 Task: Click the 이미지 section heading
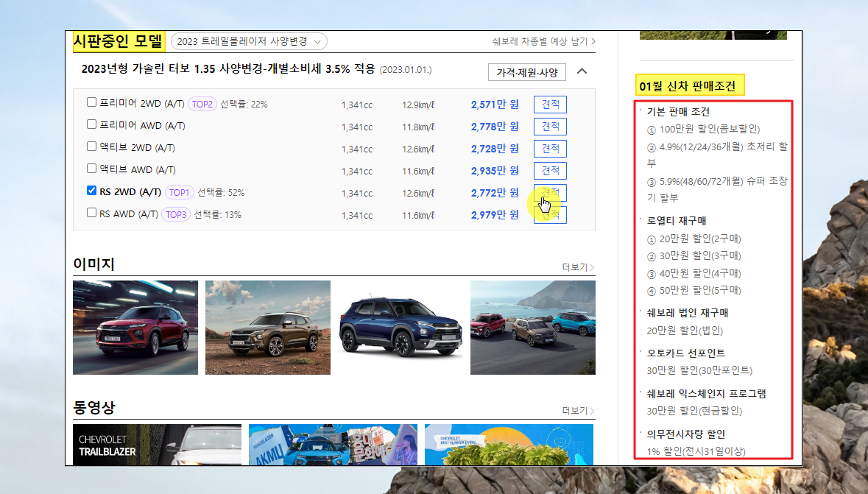pyautogui.click(x=93, y=264)
